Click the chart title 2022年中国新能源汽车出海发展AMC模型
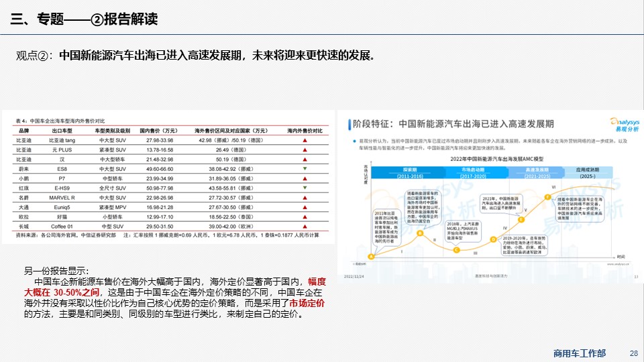This screenshot has height=362, width=644. pos(496,160)
